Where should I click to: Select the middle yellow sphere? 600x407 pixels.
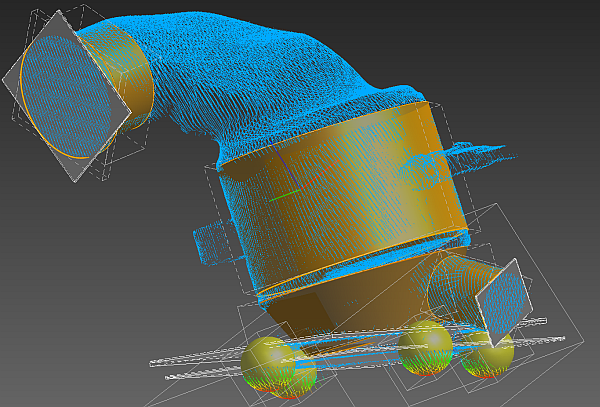426,349
